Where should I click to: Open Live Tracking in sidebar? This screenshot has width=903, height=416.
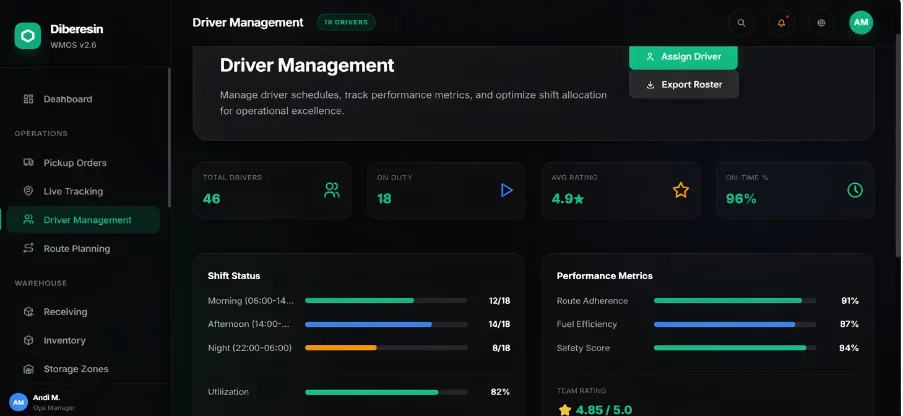tap(84, 191)
